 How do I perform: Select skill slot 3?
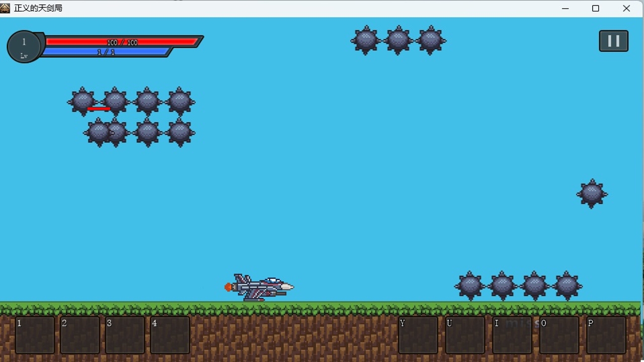click(x=125, y=334)
